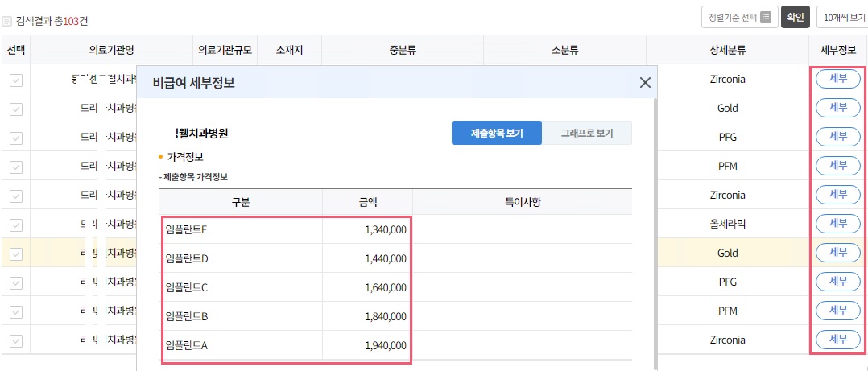
Task: Click the 선택 column header
Action: click(x=15, y=51)
